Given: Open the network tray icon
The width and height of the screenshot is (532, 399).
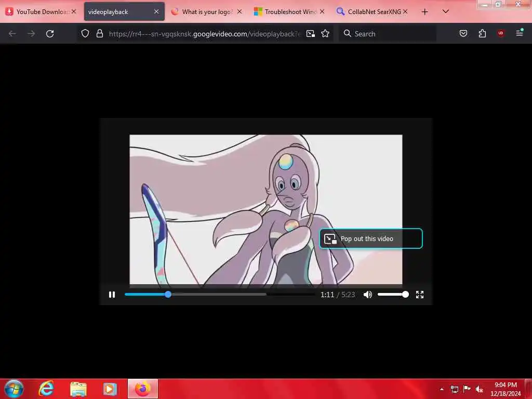Looking at the screenshot, I should point(455,389).
